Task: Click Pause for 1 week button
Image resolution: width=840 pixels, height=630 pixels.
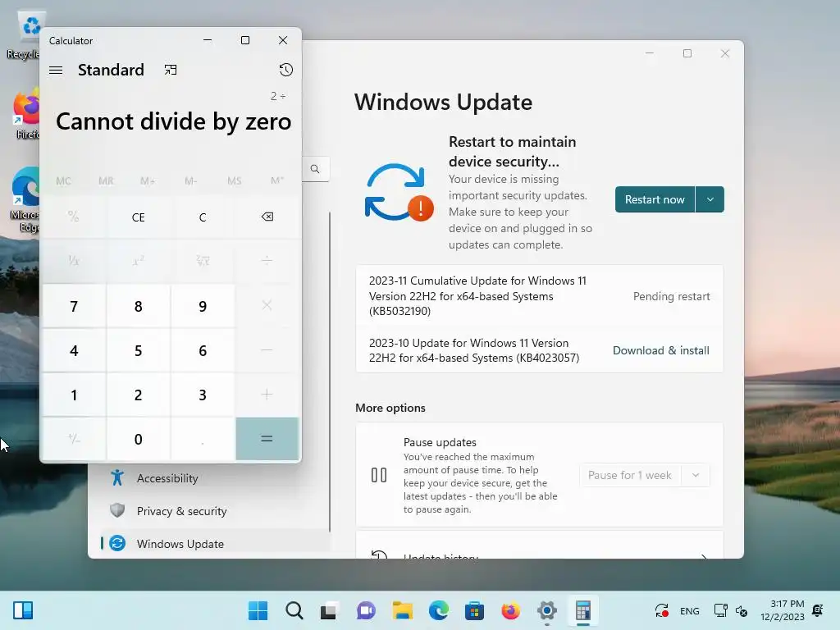Action: pos(630,475)
